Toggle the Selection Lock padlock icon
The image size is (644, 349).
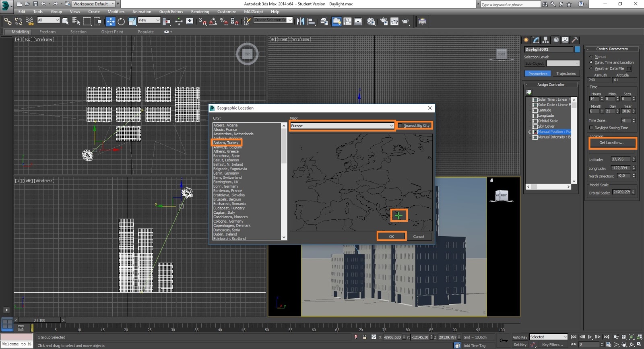[x=365, y=337]
